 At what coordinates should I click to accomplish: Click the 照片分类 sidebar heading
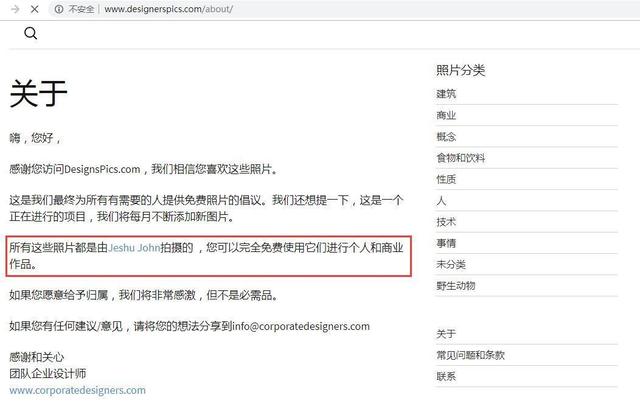click(461, 70)
